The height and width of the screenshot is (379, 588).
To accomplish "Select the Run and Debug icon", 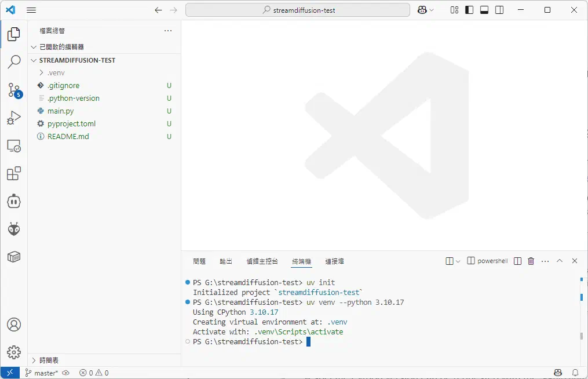I will (x=14, y=118).
